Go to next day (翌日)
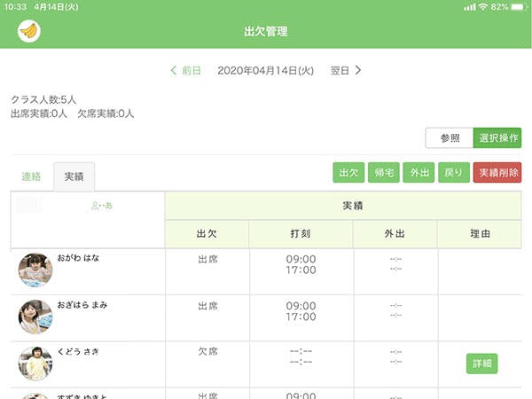This screenshot has height=399, width=532. pyautogui.click(x=346, y=71)
